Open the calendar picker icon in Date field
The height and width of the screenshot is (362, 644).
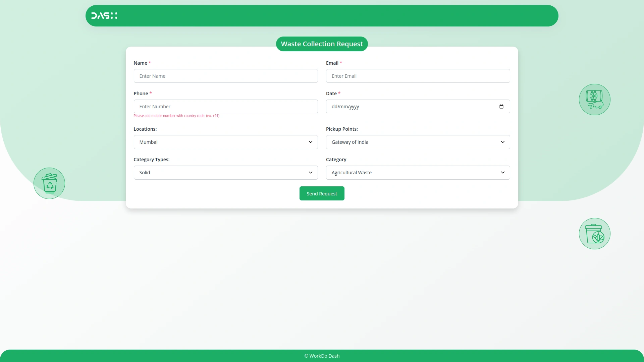(x=501, y=107)
